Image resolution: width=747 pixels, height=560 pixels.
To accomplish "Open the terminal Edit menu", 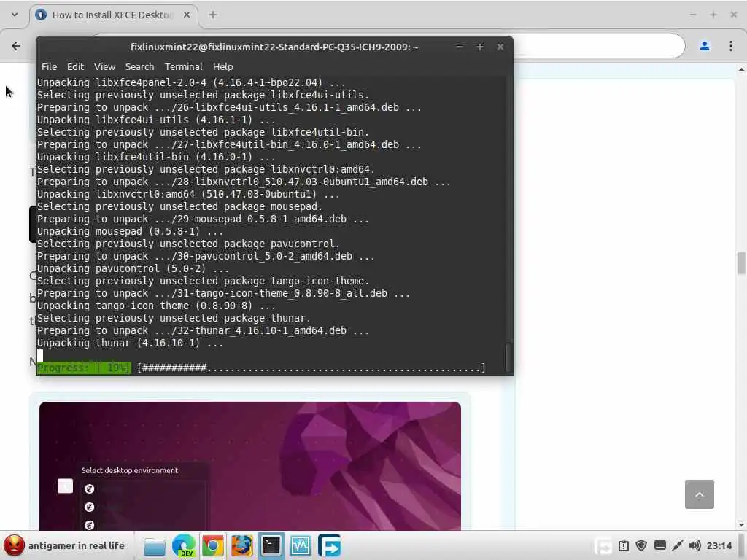I will (75, 66).
